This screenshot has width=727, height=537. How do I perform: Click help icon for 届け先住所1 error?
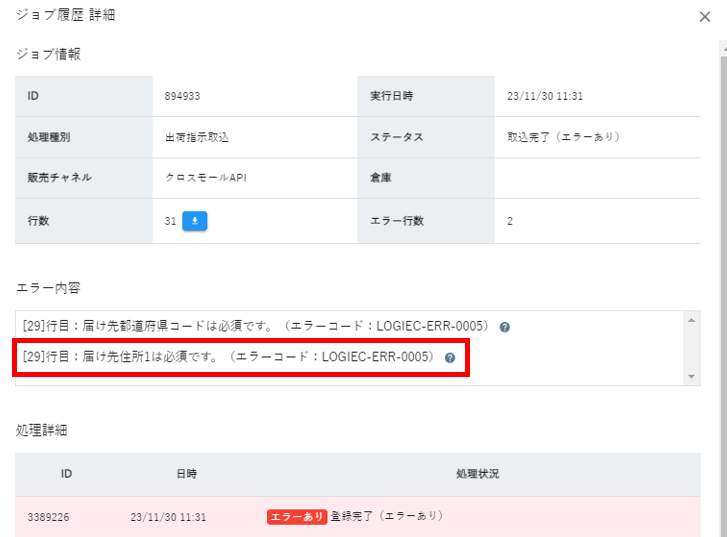tap(450, 357)
